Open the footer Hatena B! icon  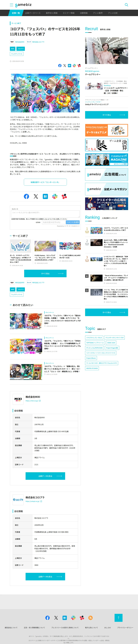[x=65, y=618]
